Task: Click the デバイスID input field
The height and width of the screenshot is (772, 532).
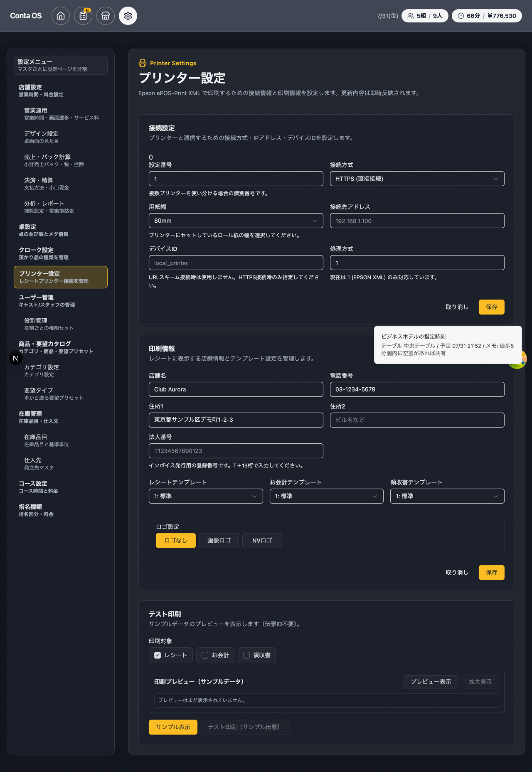Action: tap(236, 263)
